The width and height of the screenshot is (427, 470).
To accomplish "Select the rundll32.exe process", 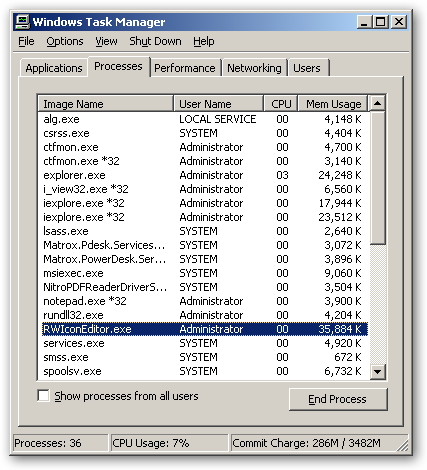I will point(203,315).
